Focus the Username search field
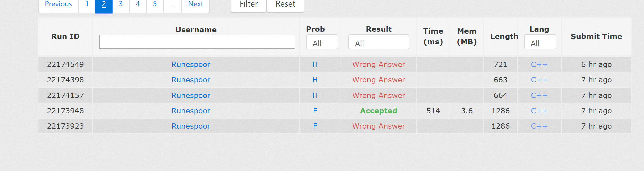The image size is (644, 171). (197, 42)
